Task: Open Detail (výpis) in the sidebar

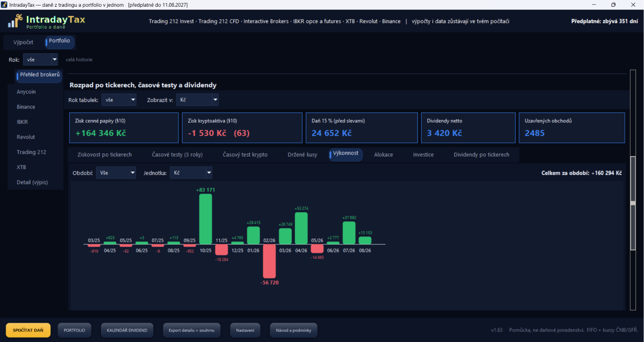Action: pyautogui.click(x=32, y=182)
